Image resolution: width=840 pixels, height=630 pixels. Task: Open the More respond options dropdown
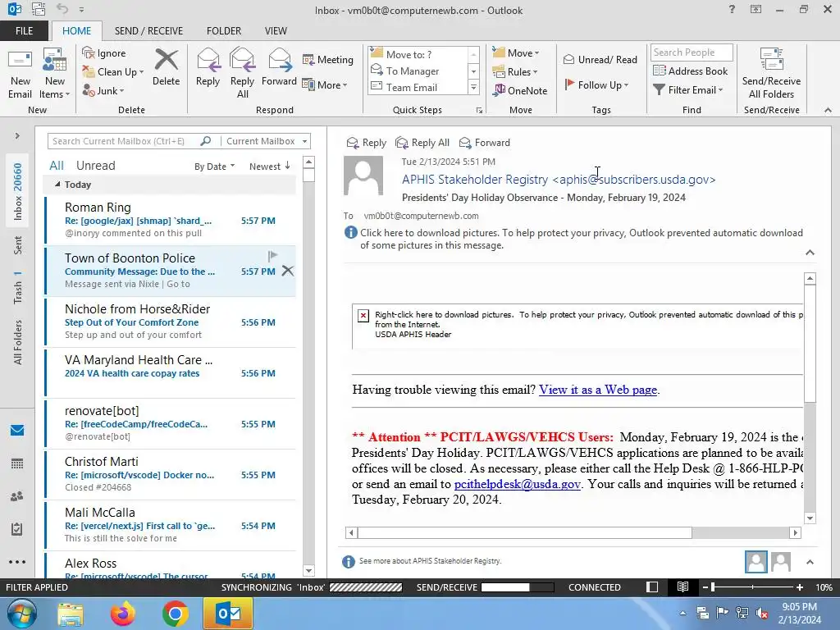[325, 84]
